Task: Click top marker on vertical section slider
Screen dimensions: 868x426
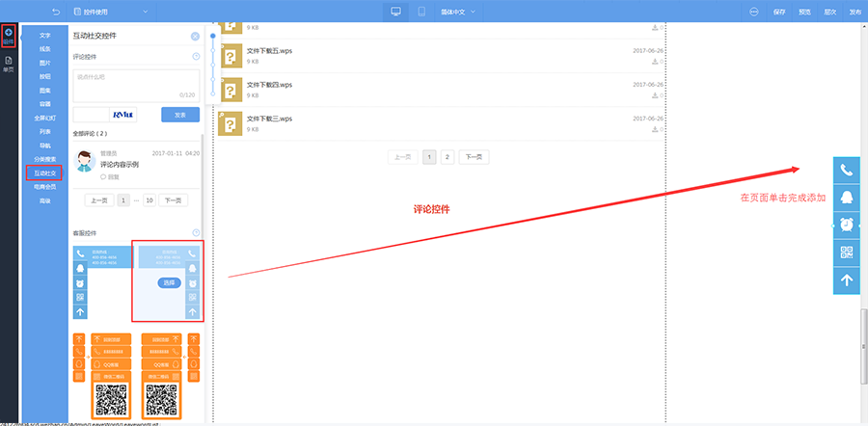Action: coord(213,36)
